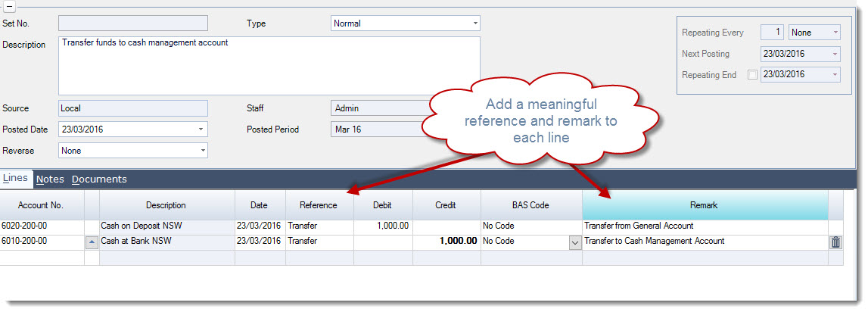Open account lookup on the 6010-200-00 row

pos(92,242)
